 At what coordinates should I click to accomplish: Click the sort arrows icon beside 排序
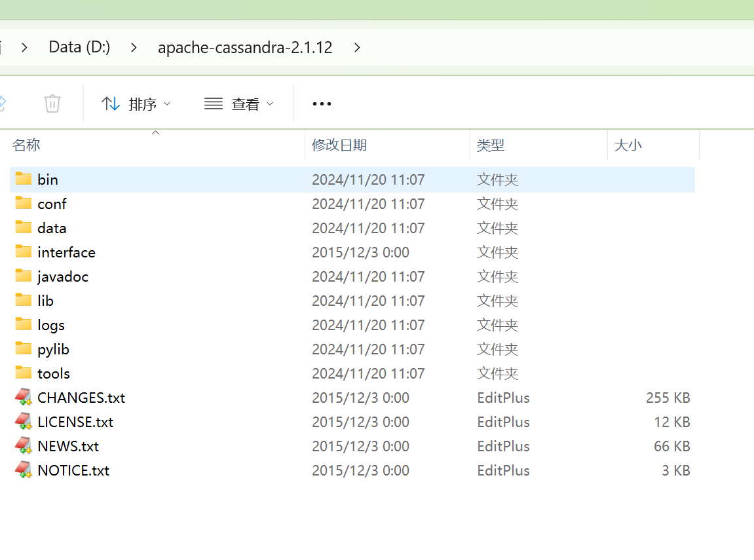[x=110, y=103]
